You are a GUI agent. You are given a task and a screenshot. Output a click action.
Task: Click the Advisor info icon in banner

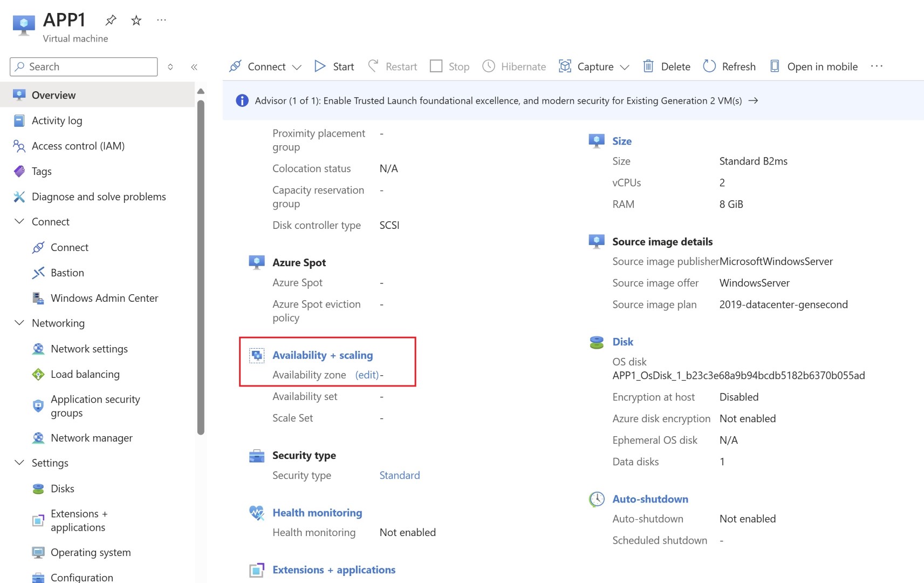(x=242, y=100)
